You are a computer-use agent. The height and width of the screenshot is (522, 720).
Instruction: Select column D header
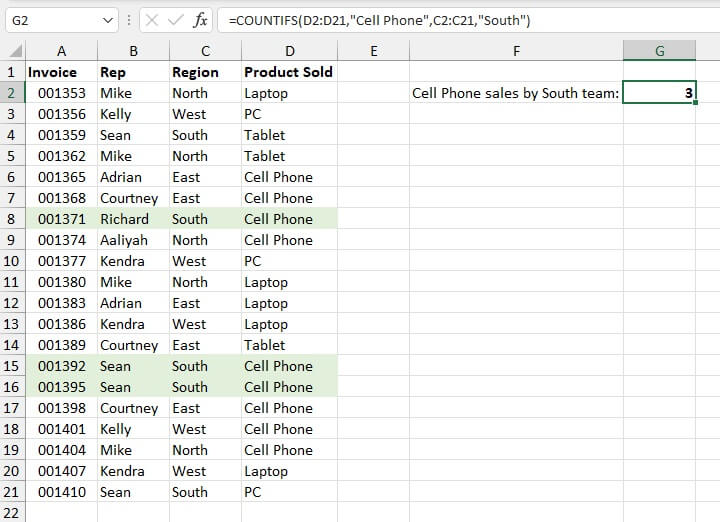[289, 51]
